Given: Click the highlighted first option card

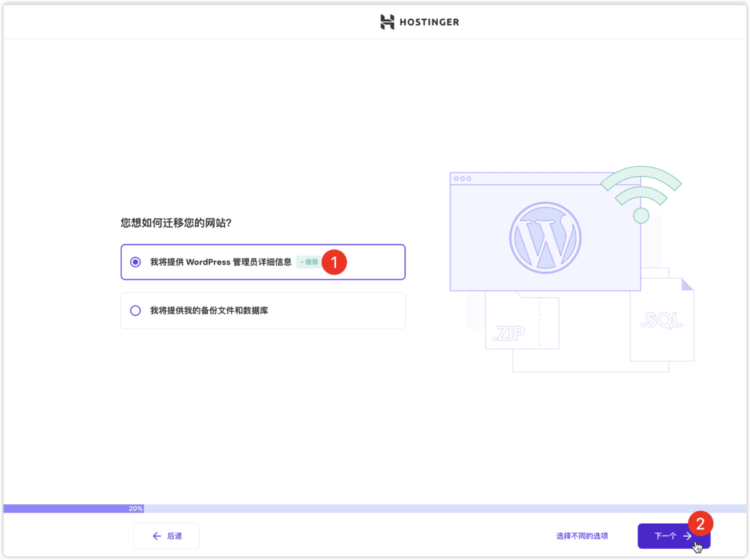Looking at the screenshot, I should (x=262, y=262).
